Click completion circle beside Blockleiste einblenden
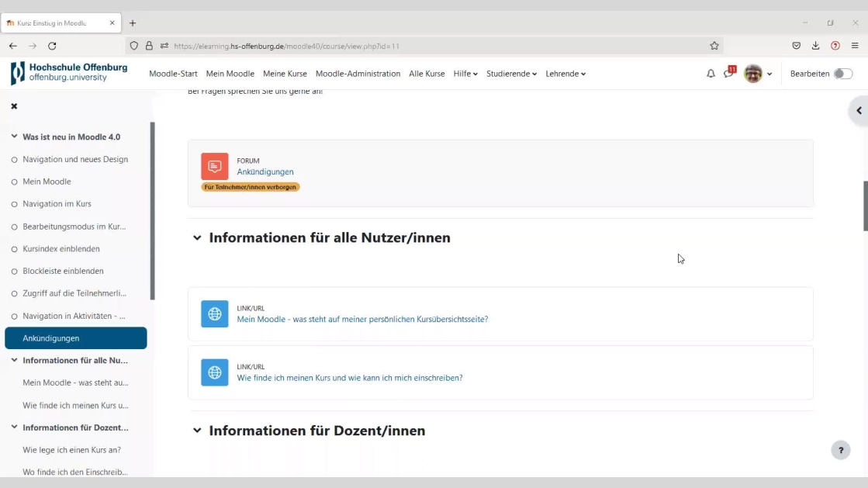The height and width of the screenshot is (488, 868). 15,272
